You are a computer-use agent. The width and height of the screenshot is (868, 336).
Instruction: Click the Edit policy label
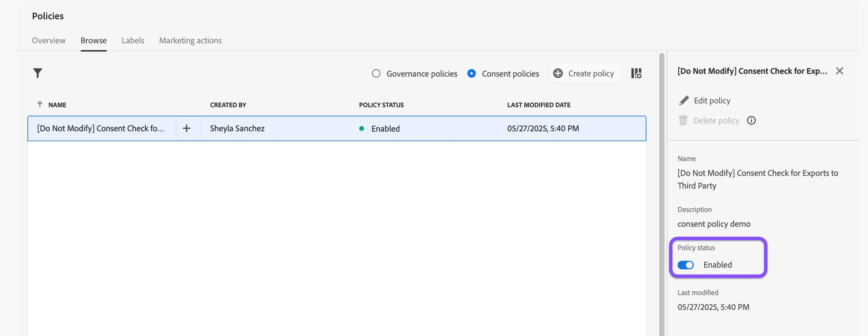coord(712,101)
